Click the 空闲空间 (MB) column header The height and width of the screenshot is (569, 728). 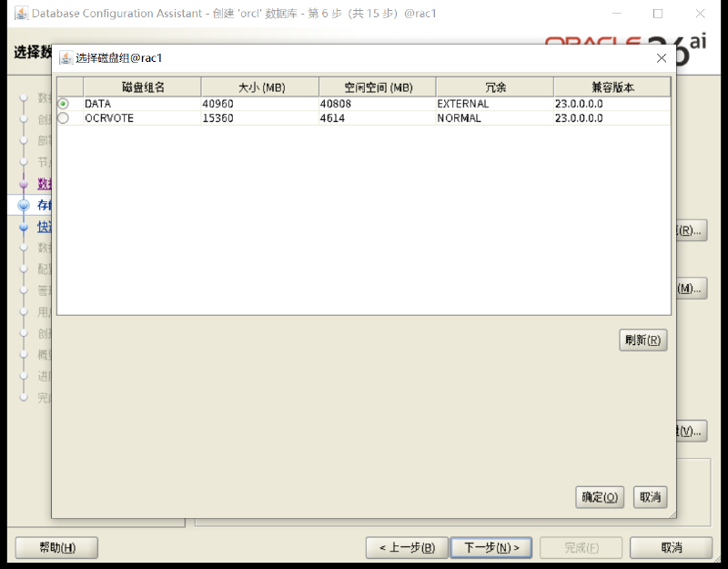pyautogui.click(x=378, y=87)
